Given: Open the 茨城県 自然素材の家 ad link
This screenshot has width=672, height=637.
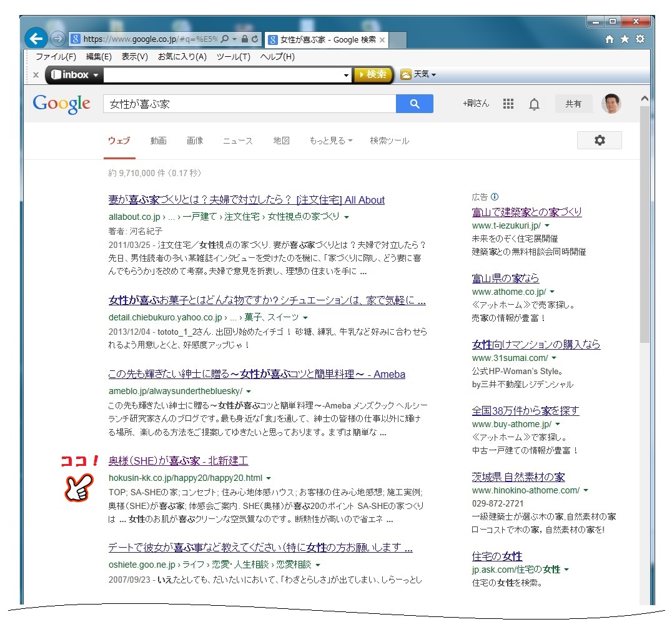Looking at the screenshot, I should point(518,477).
